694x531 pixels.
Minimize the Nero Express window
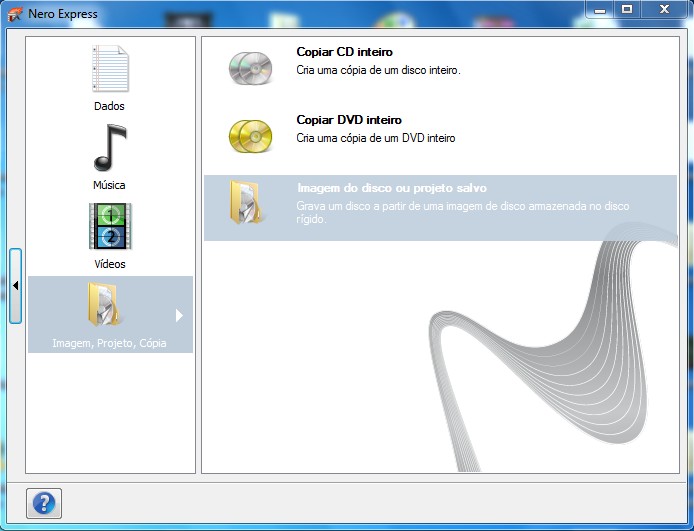coord(598,9)
